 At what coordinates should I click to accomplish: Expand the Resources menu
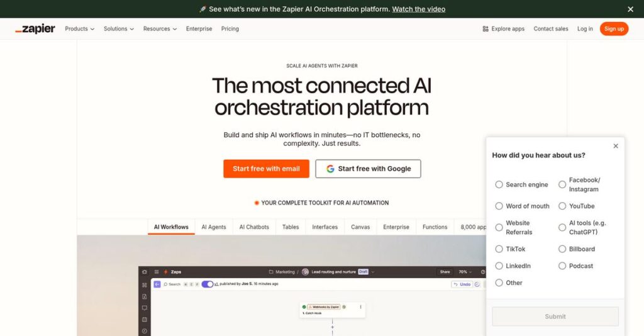(x=160, y=29)
